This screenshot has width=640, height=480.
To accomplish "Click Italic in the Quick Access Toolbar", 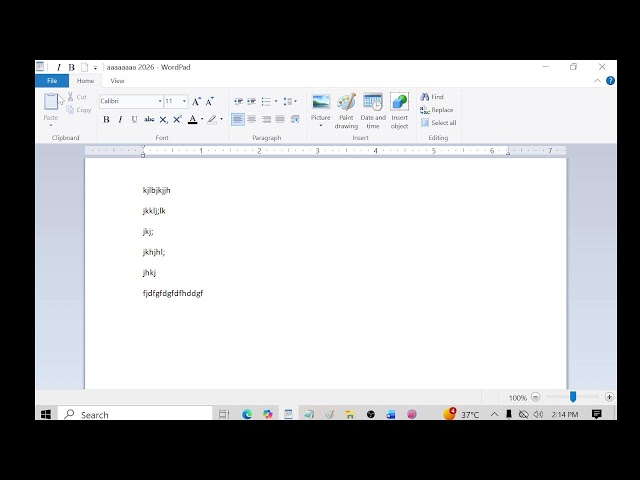I will coord(58,67).
